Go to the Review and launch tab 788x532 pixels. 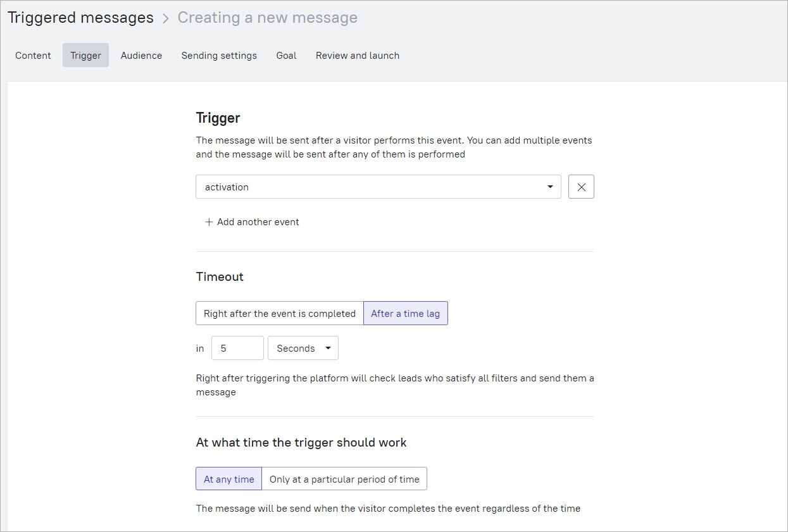[357, 55]
